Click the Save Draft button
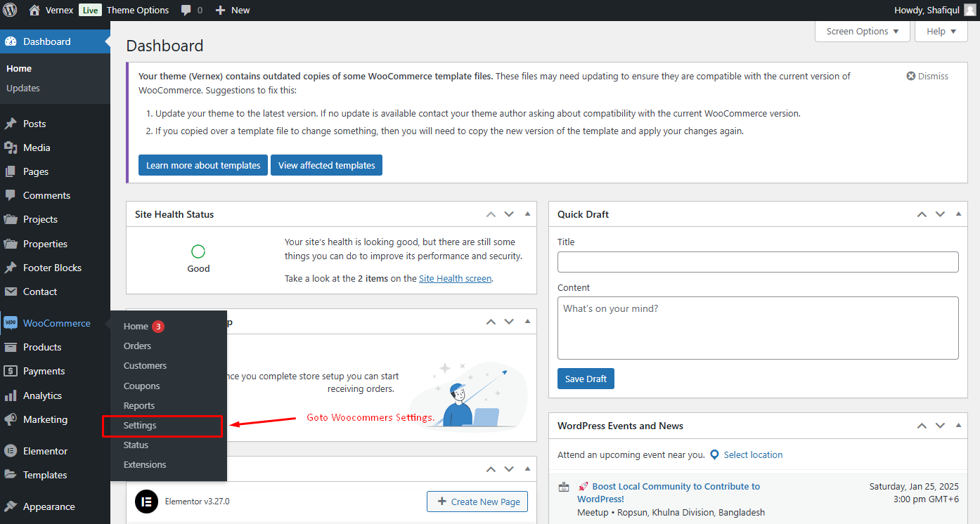 pyautogui.click(x=586, y=379)
